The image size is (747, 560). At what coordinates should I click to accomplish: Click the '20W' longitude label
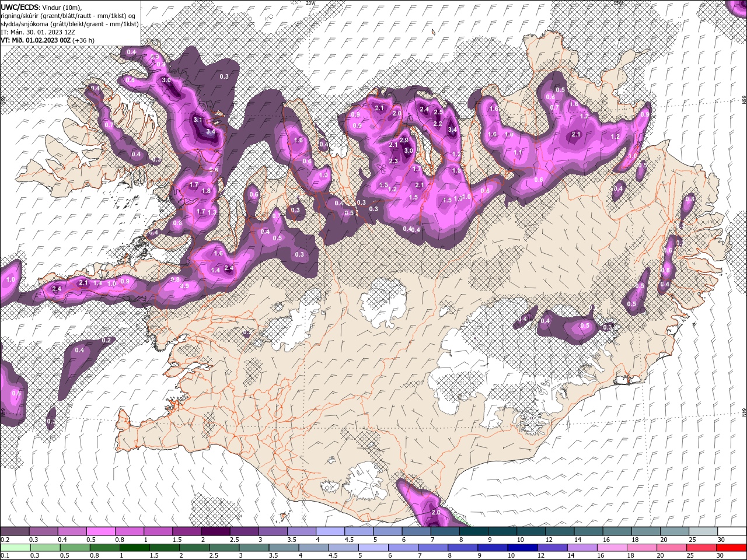[310, 3]
